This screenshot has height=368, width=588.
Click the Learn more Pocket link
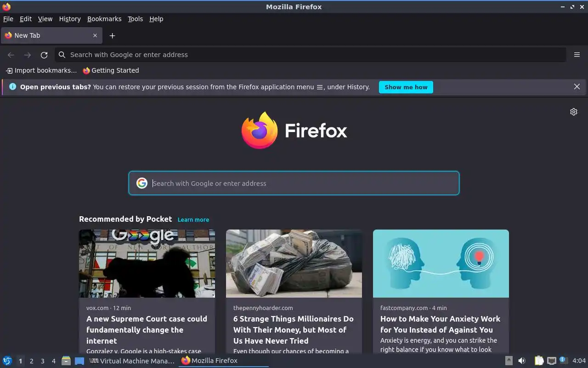click(193, 220)
